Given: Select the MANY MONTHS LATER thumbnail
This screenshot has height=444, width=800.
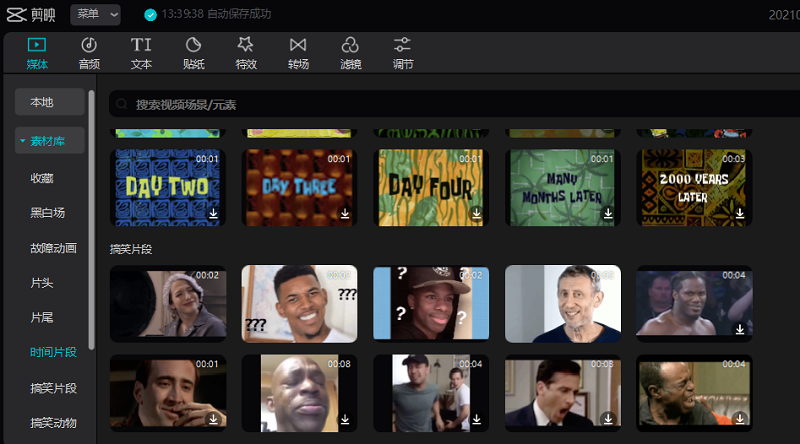Looking at the screenshot, I should click(563, 187).
